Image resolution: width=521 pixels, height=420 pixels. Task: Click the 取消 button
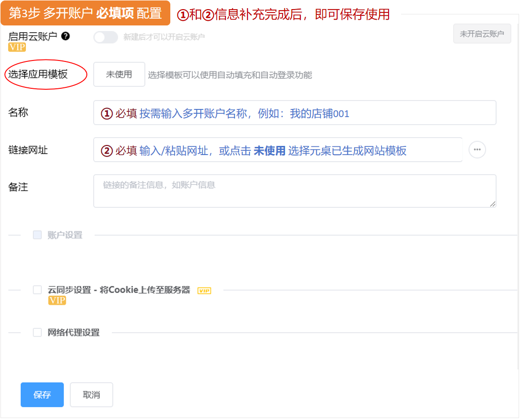coord(91,395)
